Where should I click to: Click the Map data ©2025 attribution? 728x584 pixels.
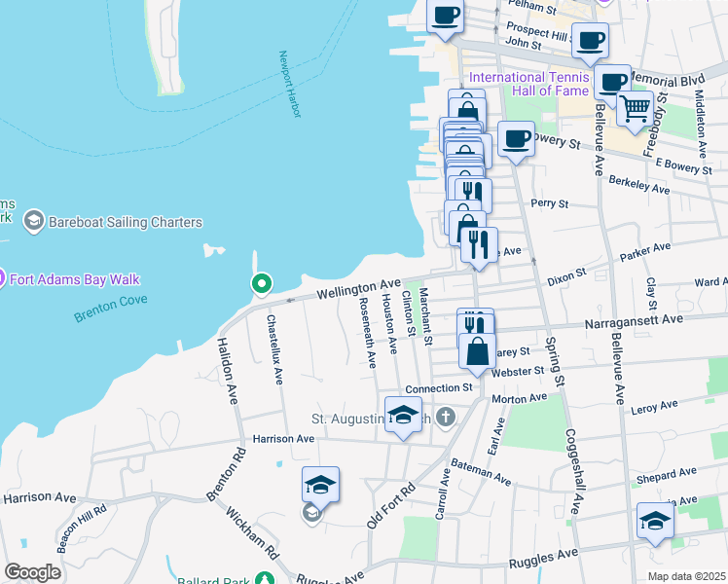click(x=686, y=576)
